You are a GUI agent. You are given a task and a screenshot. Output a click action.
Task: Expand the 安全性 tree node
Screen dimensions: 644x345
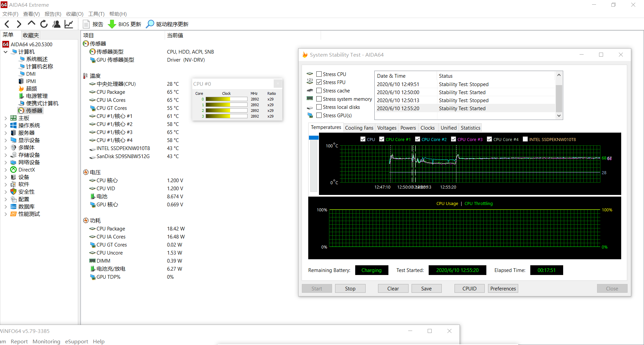pyautogui.click(x=6, y=192)
